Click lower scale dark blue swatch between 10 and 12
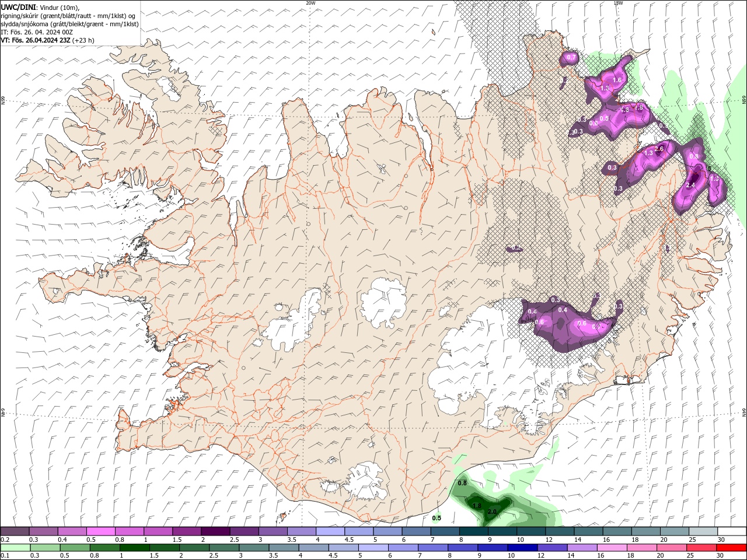Screen dimensions: 747x560 (x=522, y=548)
